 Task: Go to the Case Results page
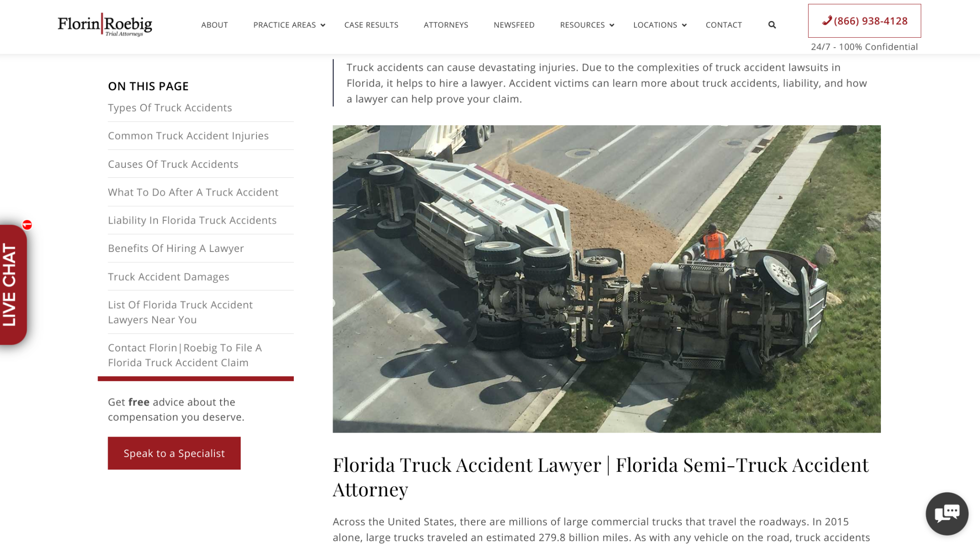point(371,25)
